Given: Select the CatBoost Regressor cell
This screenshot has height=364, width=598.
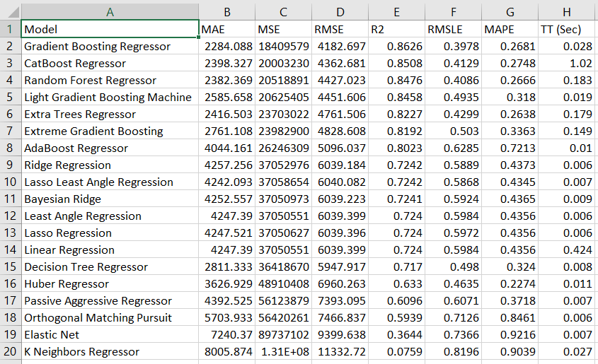Looking at the screenshot, I should [110, 63].
